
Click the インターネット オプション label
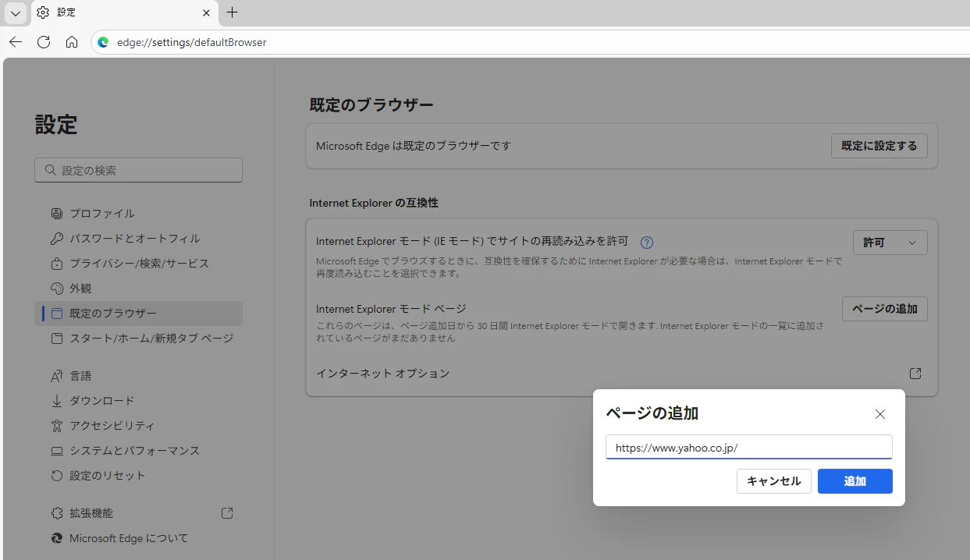383,374
